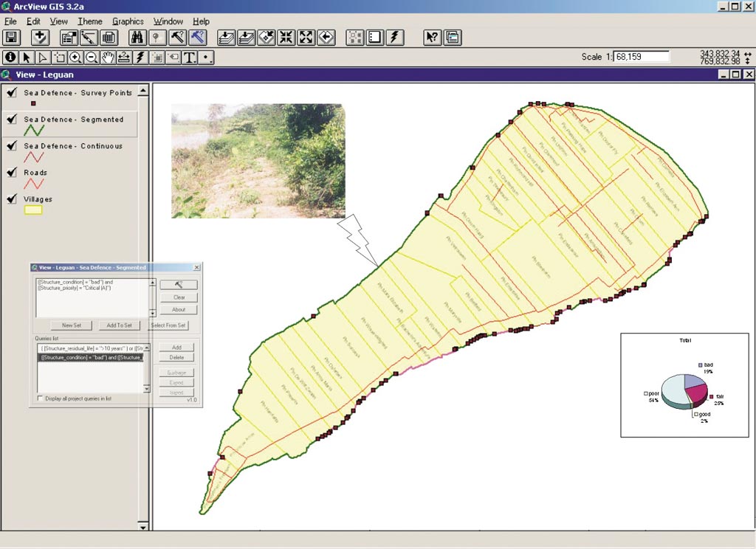The image size is (756, 549).
Task: Open the Edit menu
Action: coord(33,21)
